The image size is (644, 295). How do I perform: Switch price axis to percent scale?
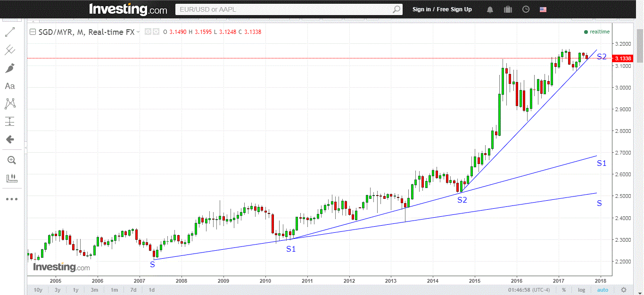(563, 290)
